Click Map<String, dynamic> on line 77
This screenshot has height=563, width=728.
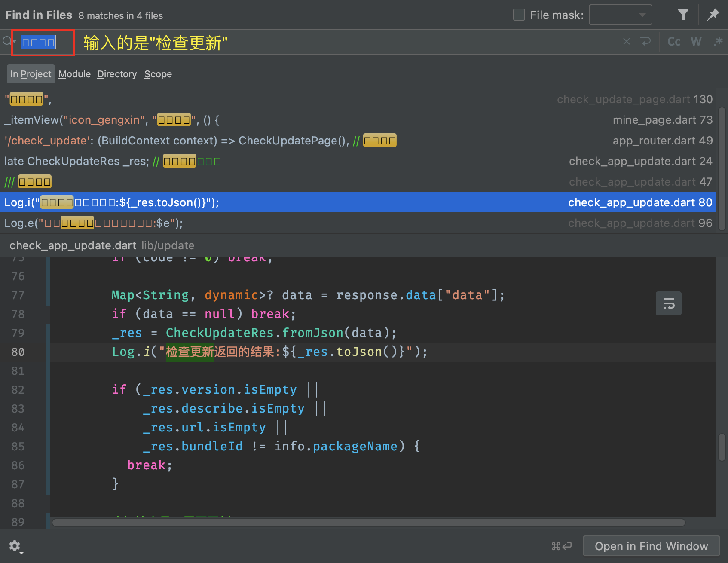coord(189,295)
